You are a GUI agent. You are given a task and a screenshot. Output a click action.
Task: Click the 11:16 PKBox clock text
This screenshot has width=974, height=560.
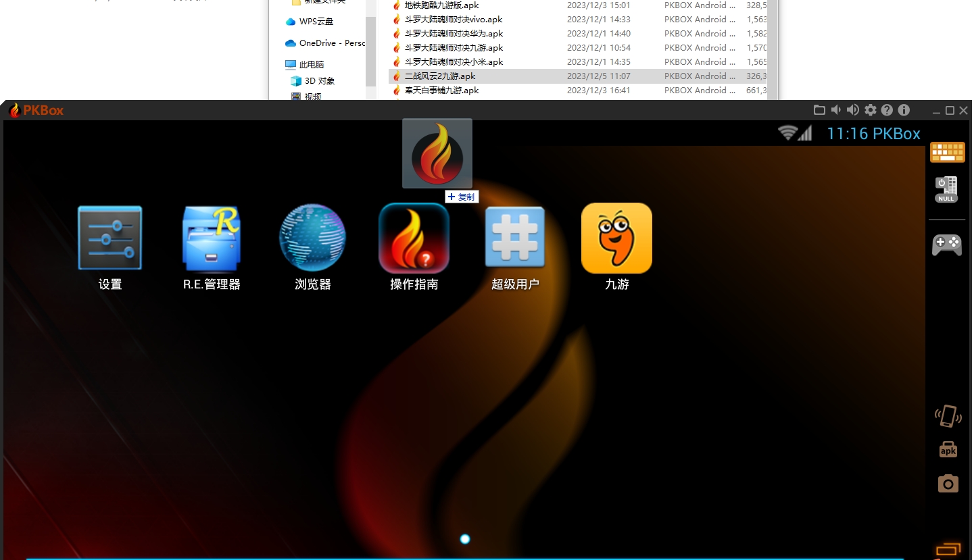(x=873, y=134)
